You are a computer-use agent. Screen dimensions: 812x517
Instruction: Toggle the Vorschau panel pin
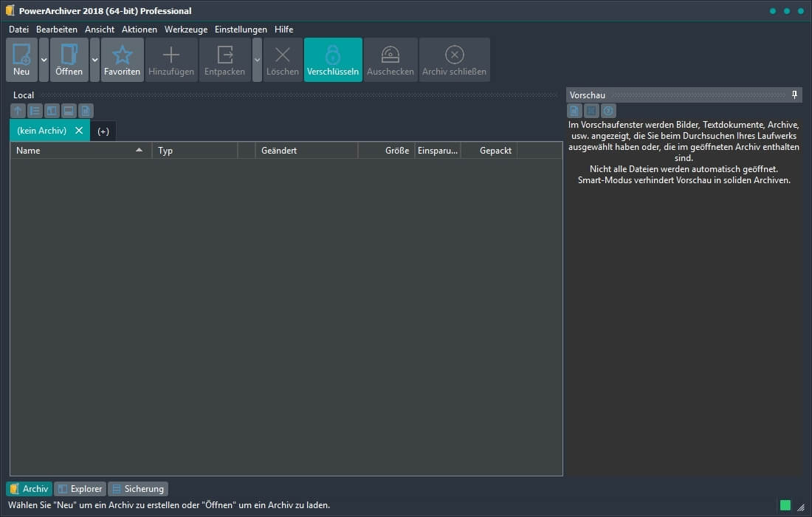pos(794,95)
